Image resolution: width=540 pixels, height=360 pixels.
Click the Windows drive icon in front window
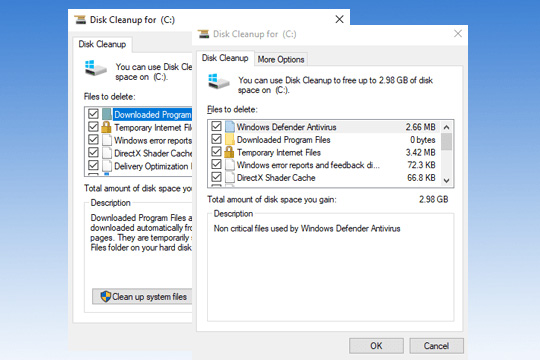tap(218, 81)
